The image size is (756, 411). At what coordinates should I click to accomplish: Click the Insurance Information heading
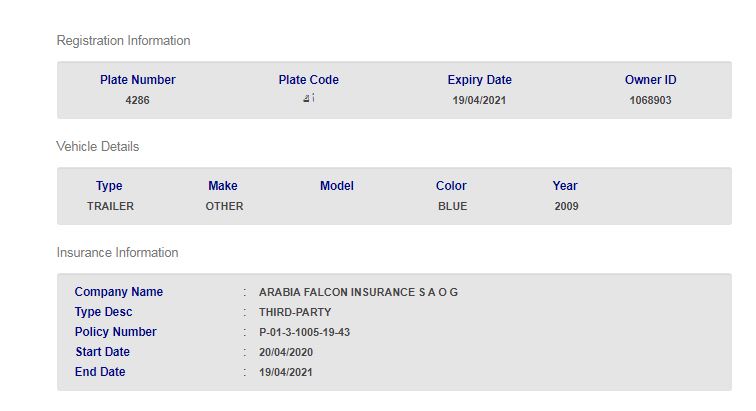(117, 253)
